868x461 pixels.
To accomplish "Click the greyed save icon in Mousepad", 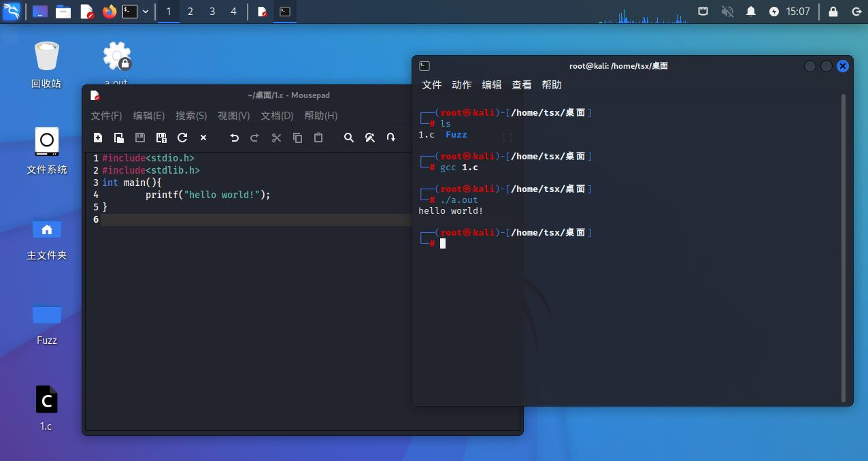I will pos(140,138).
